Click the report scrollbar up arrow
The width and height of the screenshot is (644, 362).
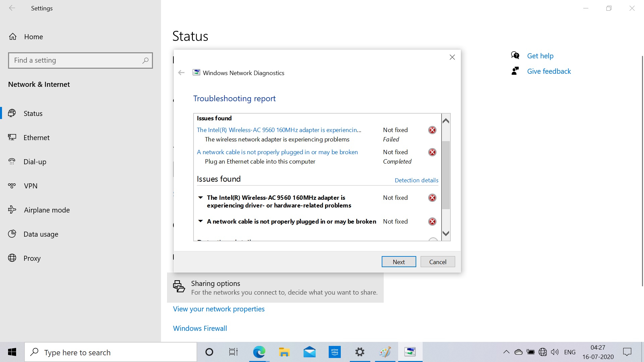(446, 121)
